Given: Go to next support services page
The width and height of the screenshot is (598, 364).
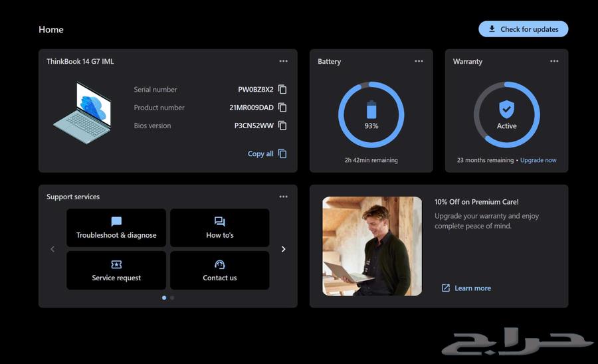Looking at the screenshot, I should point(284,249).
